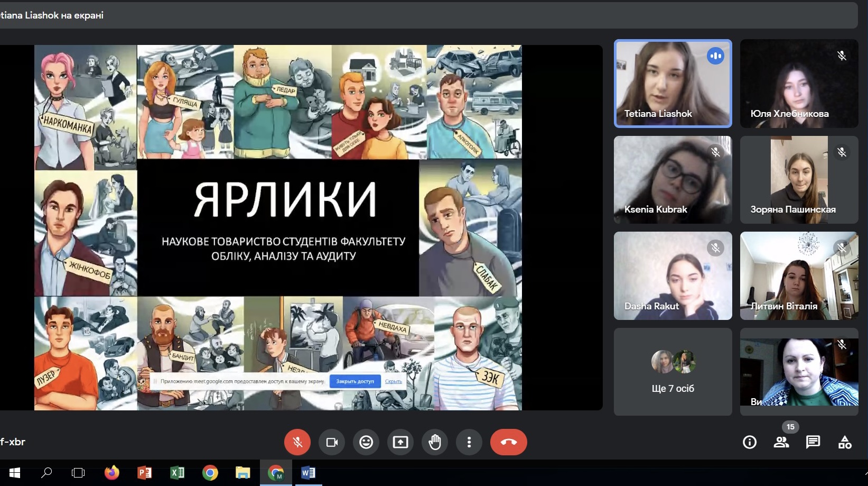Click the present screen button
The image size is (868, 486).
tap(400, 442)
